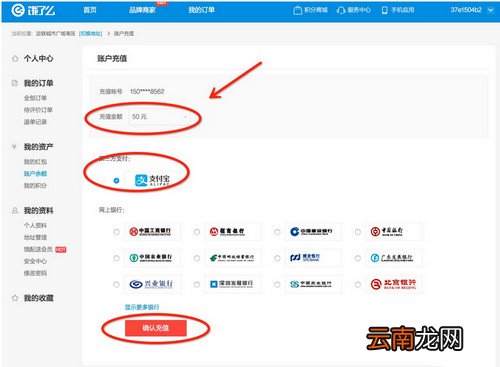
Task: Open 我的积分 in the sidebar
Action: click(35, 186)
